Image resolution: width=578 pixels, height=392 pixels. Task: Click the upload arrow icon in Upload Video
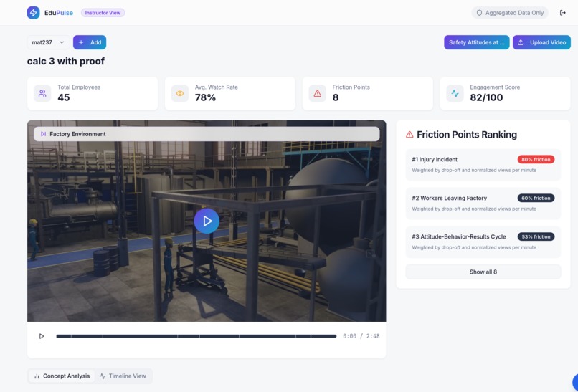pos(521,42)
